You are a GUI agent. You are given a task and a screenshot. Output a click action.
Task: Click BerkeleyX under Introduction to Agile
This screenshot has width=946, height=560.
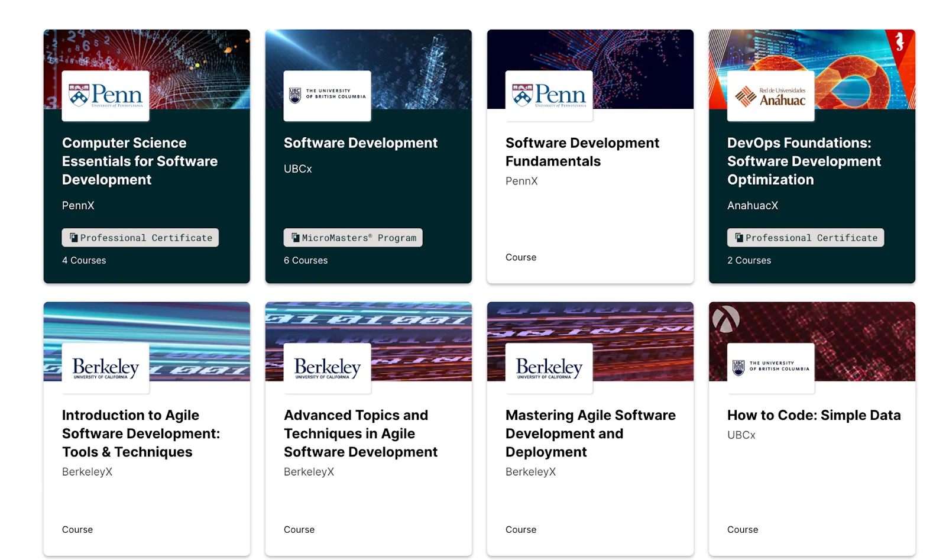(x=87, y=472)
